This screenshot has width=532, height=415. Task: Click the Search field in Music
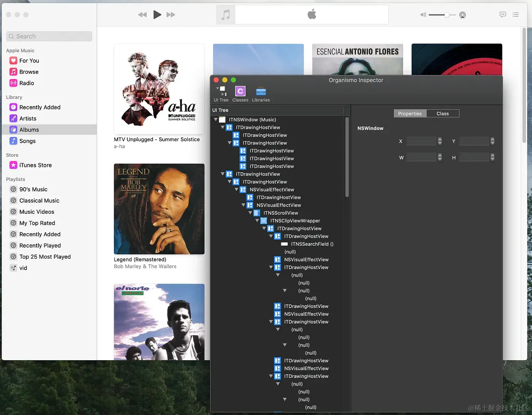tap(49, 36)
